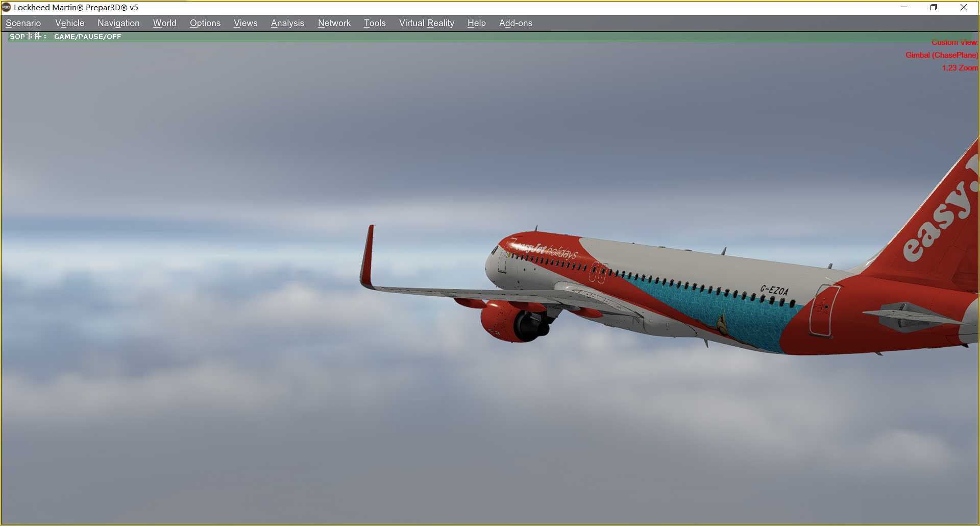
Task: Open the Add-ons menu
Action: point(516,23)
